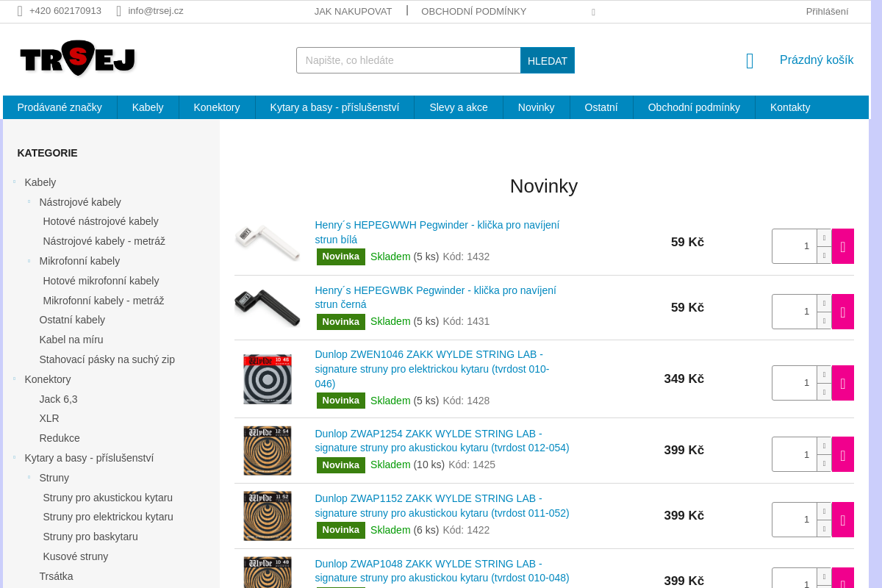Collapse Nástrojové kabely subcategory
The height and width of the screenshot is (588, 882).
(x=29, y=202)
